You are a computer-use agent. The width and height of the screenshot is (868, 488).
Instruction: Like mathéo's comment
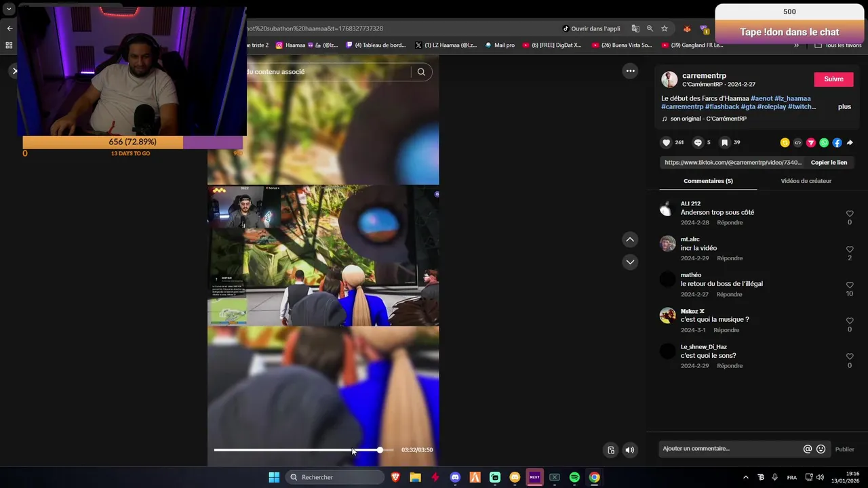[850, 285]
